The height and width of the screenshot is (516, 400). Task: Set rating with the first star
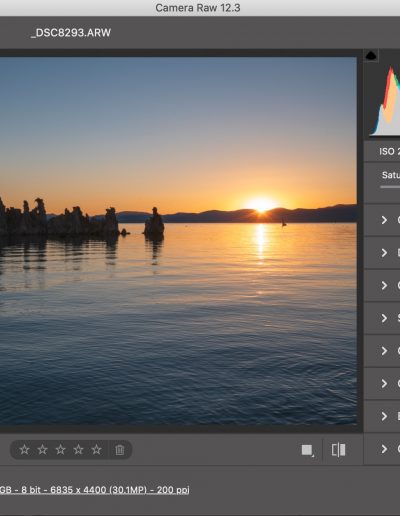pos(24,450)
